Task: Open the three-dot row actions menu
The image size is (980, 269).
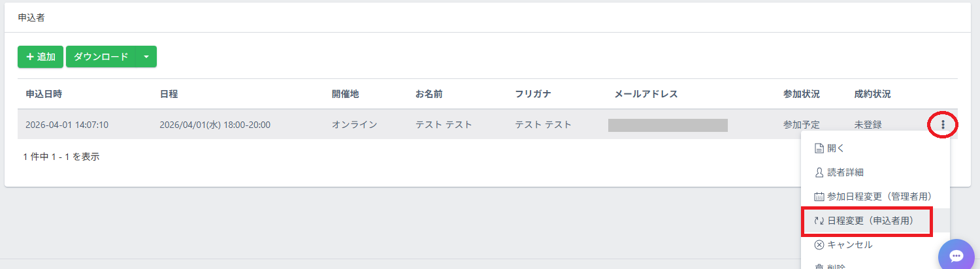Action: (943, 124)
